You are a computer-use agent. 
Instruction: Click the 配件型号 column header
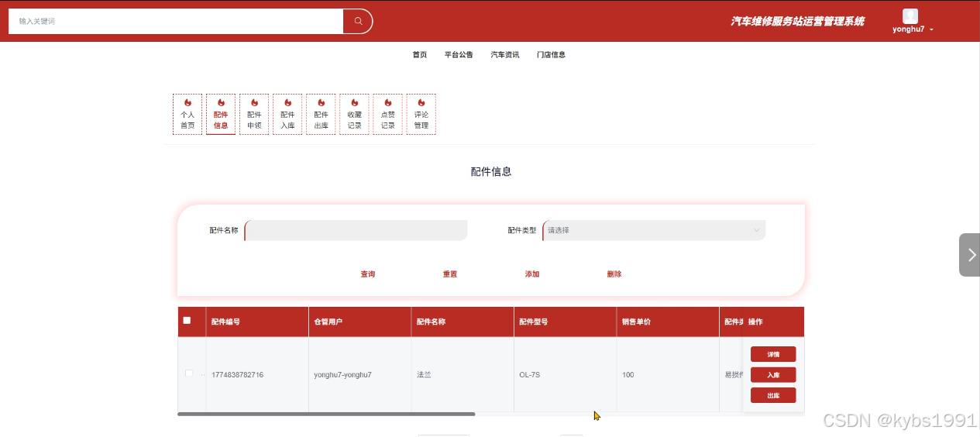tap(565, 322)
